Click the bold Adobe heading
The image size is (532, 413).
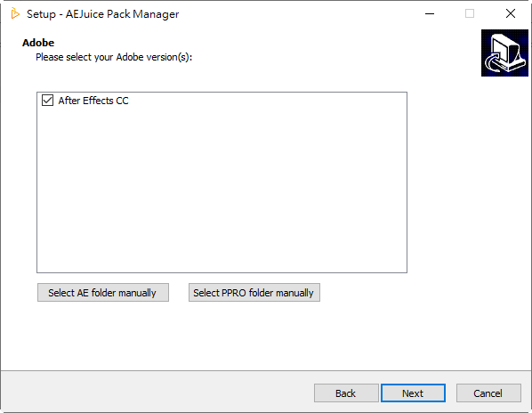coord(38,43)
